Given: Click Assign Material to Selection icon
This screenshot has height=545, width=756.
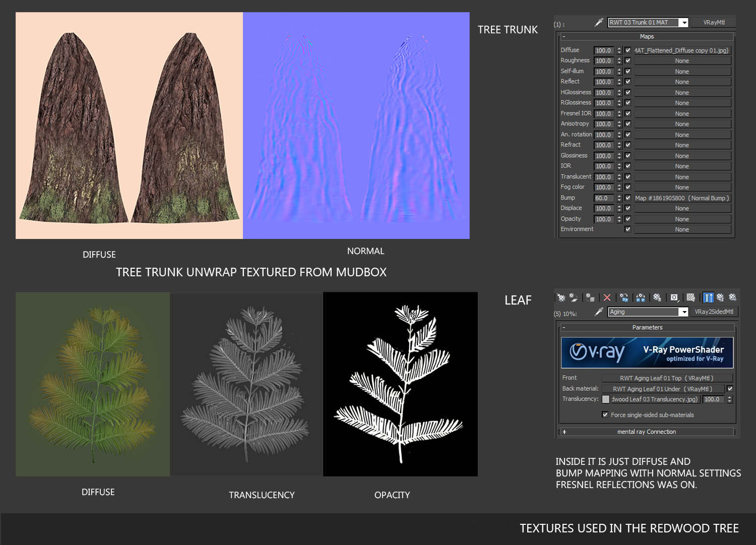Looking at the screenshot, I should 590,297.
